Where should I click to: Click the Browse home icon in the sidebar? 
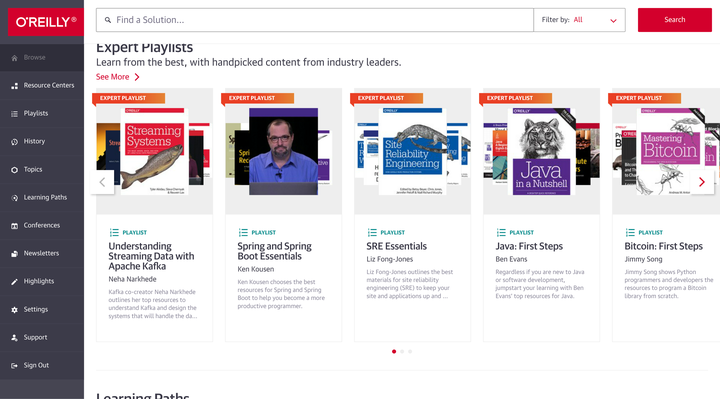tap(14, 58)
